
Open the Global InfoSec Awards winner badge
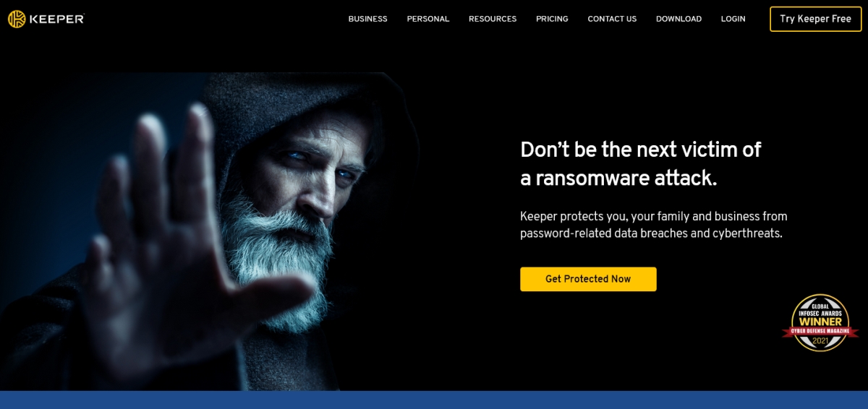tap(820, 322)
